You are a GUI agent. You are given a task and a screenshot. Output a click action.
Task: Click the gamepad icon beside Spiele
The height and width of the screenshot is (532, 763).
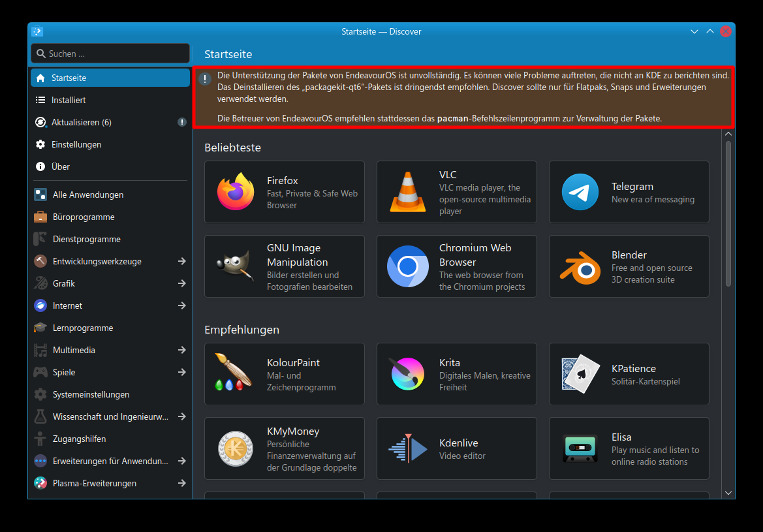pyautogui.click(x=40, y=372)
